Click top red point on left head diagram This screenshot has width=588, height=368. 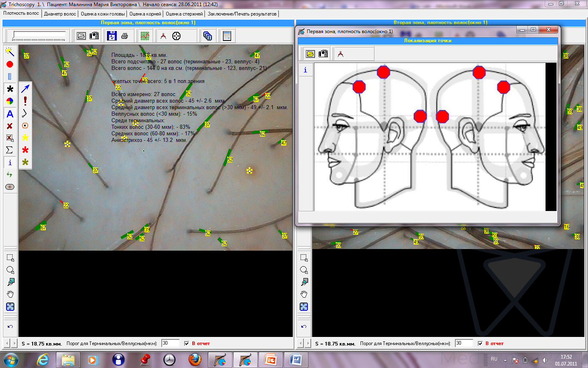pyautogui.click(x=383, y=72)
